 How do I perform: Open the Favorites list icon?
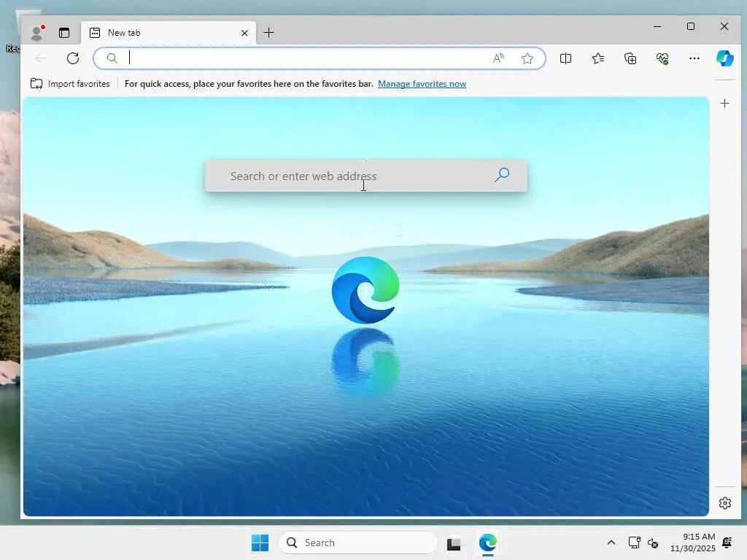click(598, 58)
